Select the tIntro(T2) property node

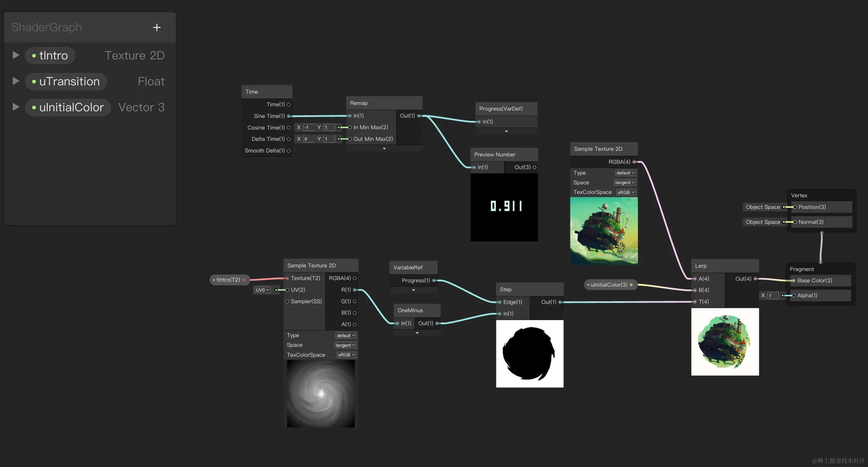tap(228, 280)
